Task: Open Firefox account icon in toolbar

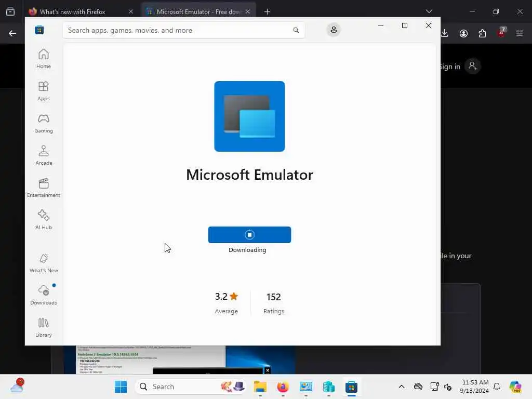Action: (463, 33)
